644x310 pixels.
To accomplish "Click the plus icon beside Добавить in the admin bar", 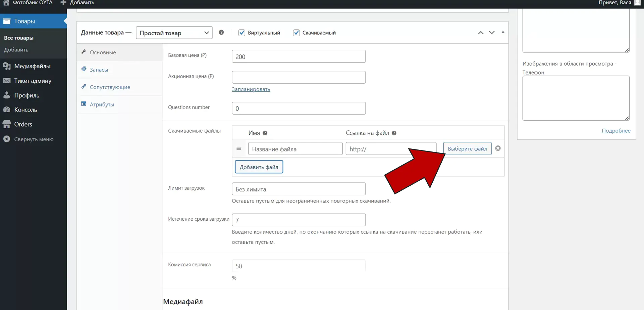I will (63, 3).
